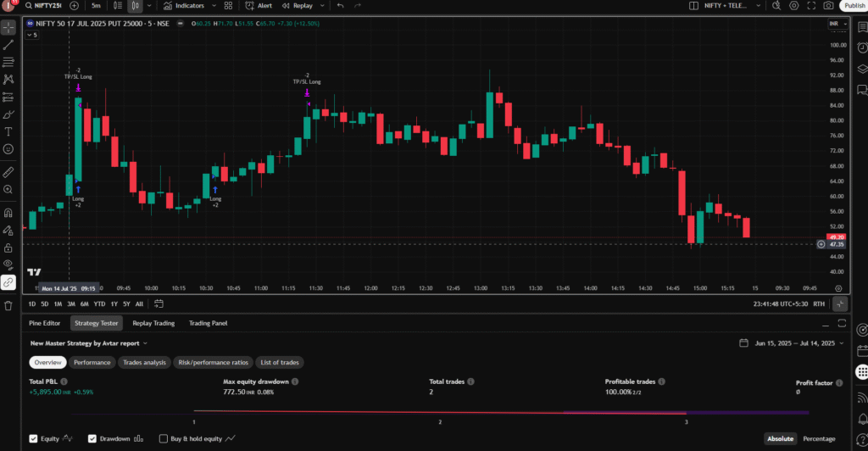Viewport: 868px width, 451px height.
Task: Open chart settings hexagon icon
Action: tap(793, 6)
